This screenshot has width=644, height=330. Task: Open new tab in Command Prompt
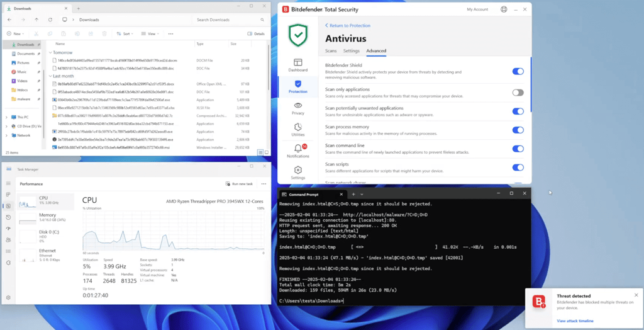tap(353, 194)
